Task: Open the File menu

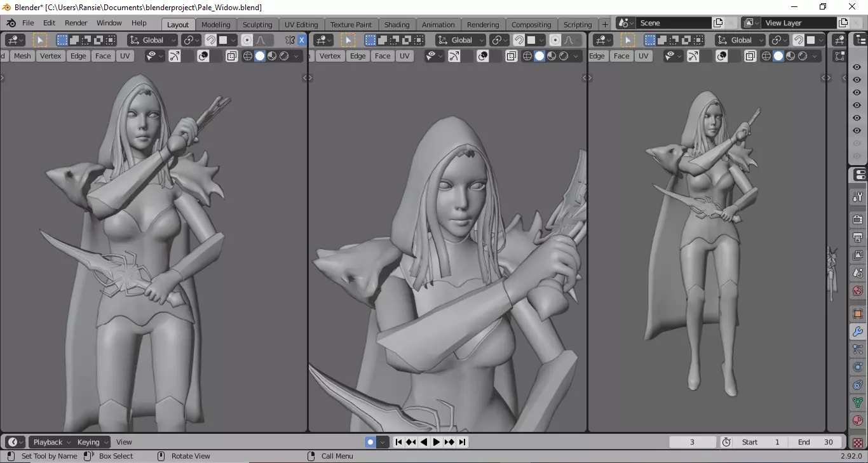Action: click(x=28, y=23)
